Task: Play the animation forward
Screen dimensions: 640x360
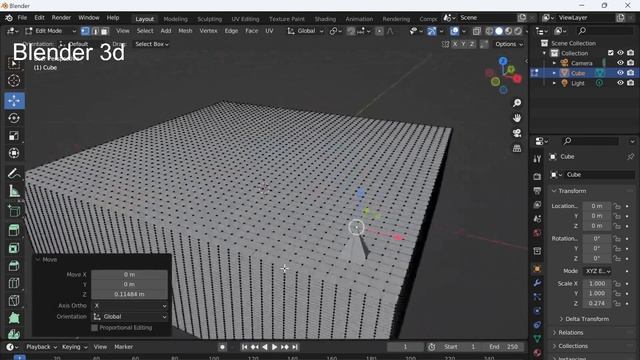Action: pyautogui.click(x=275, y=347)
